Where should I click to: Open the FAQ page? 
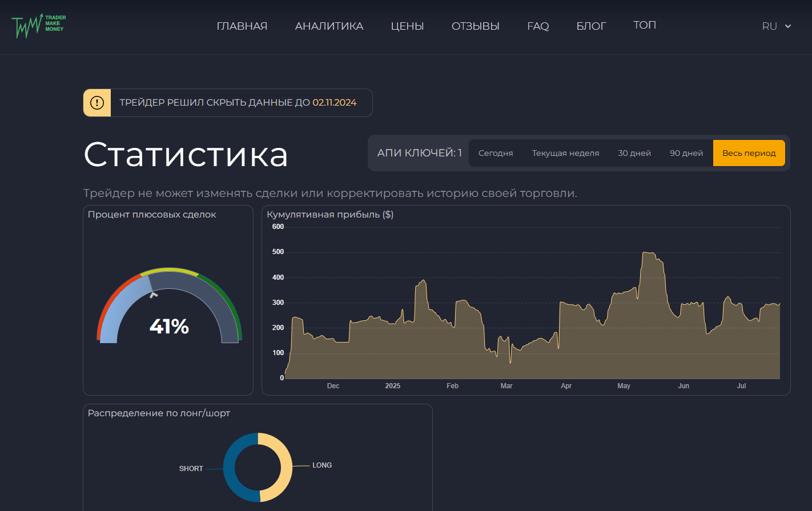(x=538, y=26)
